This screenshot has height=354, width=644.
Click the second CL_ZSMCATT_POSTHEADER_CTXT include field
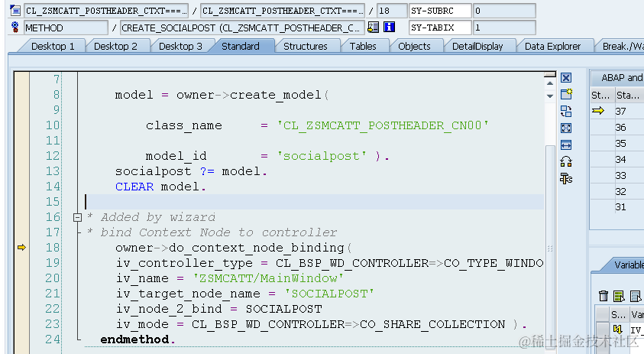point(282,11)
